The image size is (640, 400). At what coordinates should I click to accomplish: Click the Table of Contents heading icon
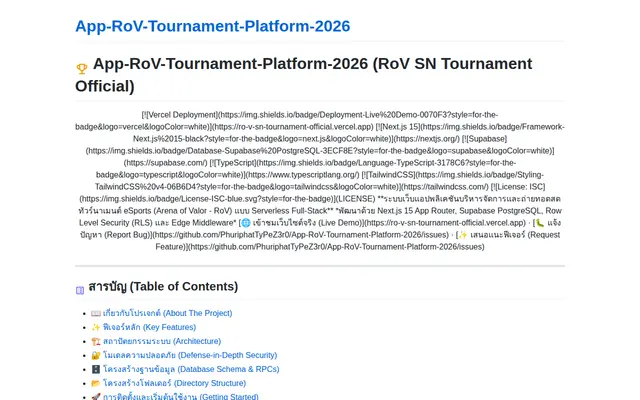pos(80,290)
